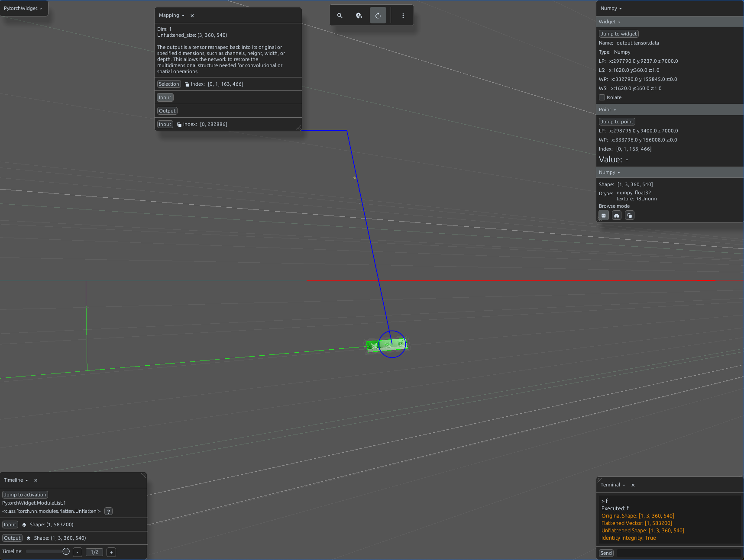The width and height of the screenshot is (744, 560).
Task: Click the Jump to widget button
Action: tap(619, 34)
